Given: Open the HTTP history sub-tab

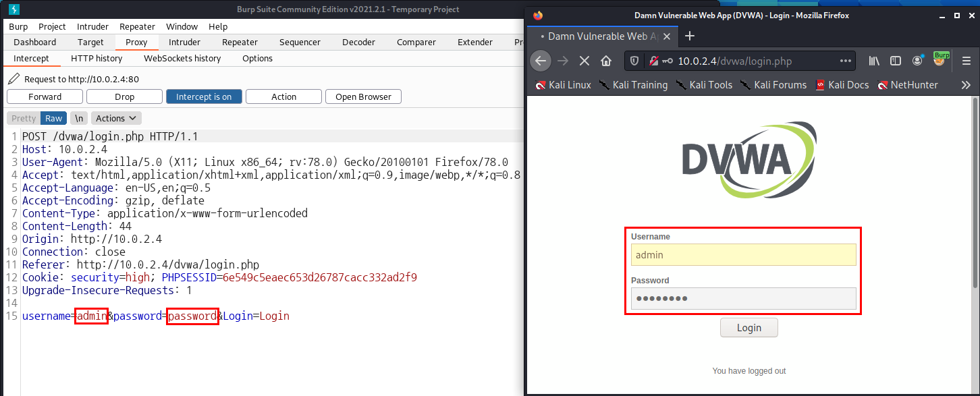Looking at the screenshot, I should click(x=97, y=58).
